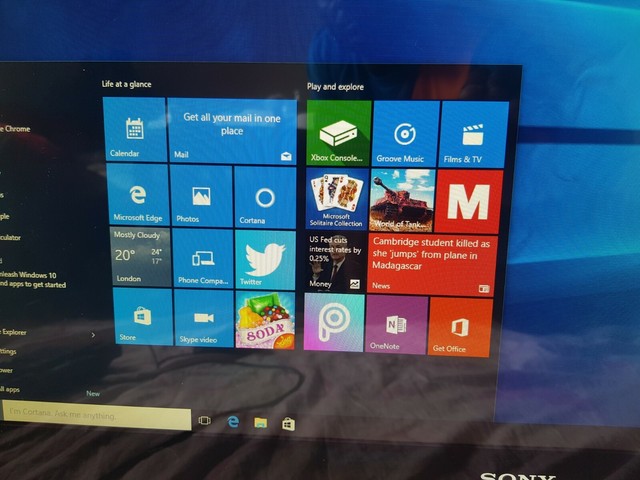The height and width of the screenshot is (480, 640).
Task: Open Microsoft Solitaire Collection tile
Action: click(337, 199)
